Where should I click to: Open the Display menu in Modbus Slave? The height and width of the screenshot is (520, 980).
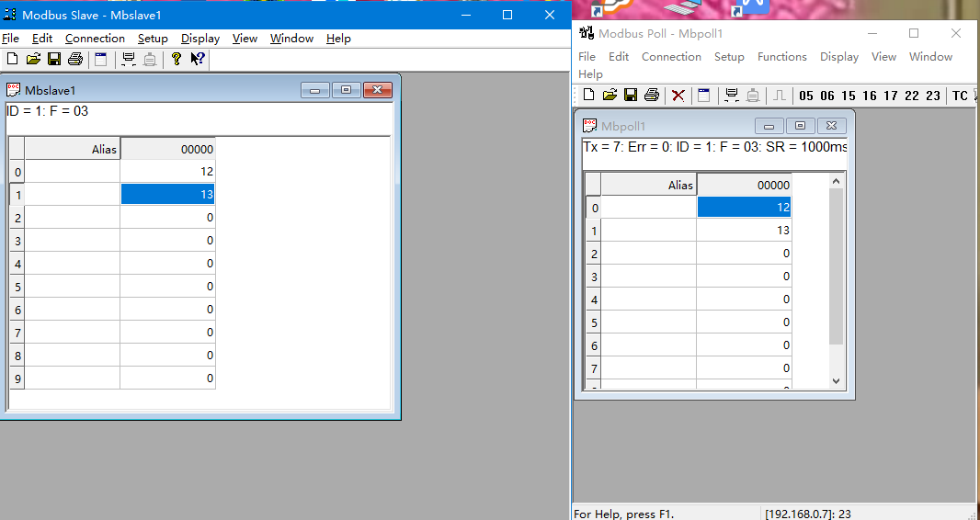tap(200, 39)
